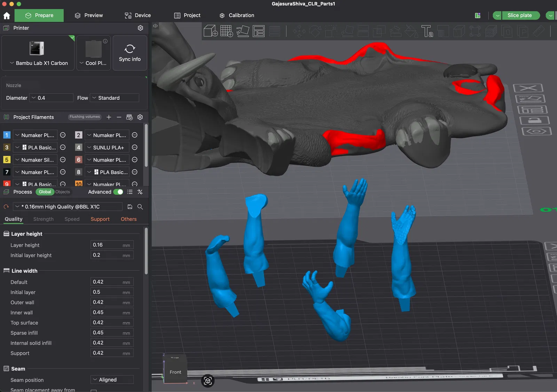This screenshot has height=392, width=557.
Task: Open plate settings hexagon icon
Action: click(536, 131)
